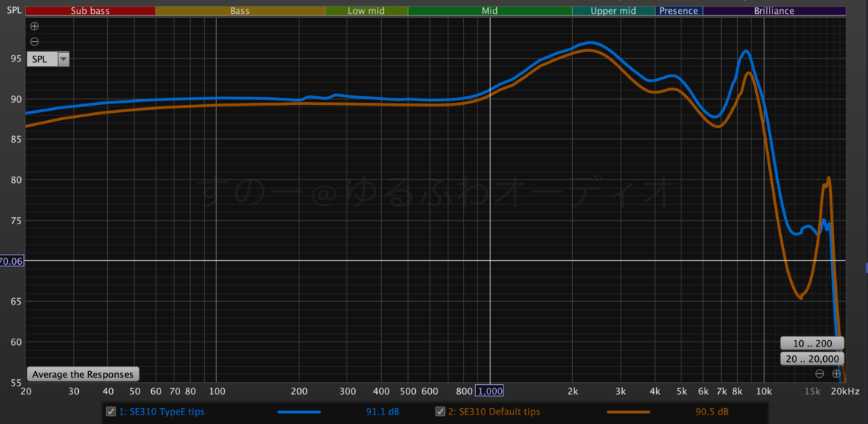Zoom in the vertical SPL axis with plus icon
The height and width of the screenshot is (424, 868).
point(34,26)
